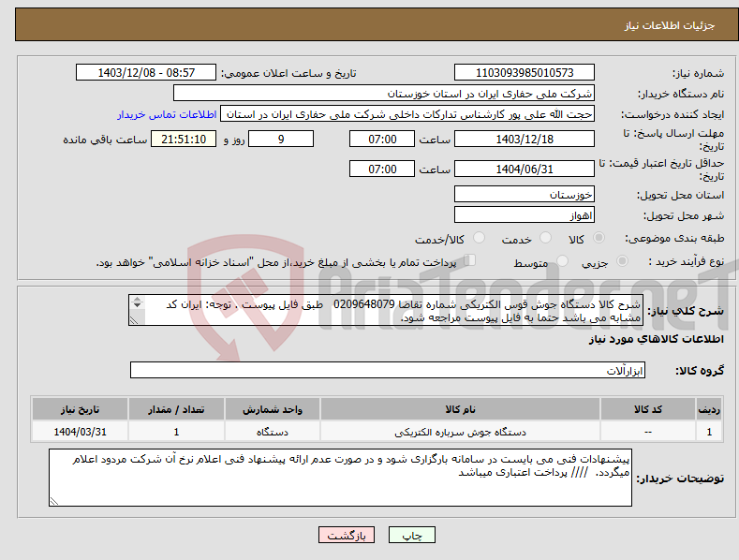Click the scroll up arrow in description box
Viewport: 739px width, 560px height.
point(137,299)
